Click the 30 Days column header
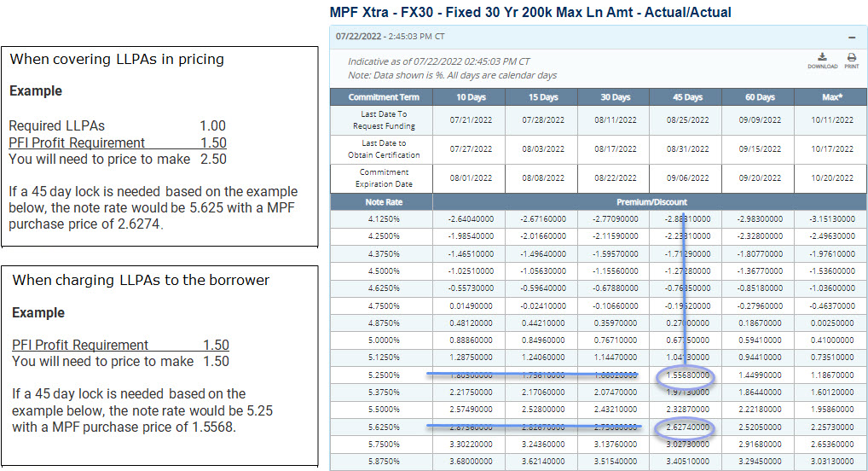This screenshot has width=868, height=471. [x=615, y=97]
